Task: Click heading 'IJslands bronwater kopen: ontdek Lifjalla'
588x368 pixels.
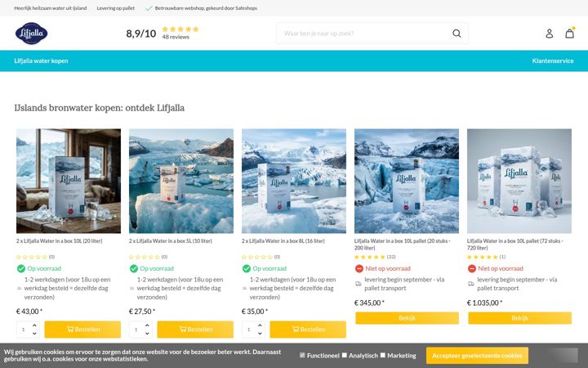Action: point(100,108)
